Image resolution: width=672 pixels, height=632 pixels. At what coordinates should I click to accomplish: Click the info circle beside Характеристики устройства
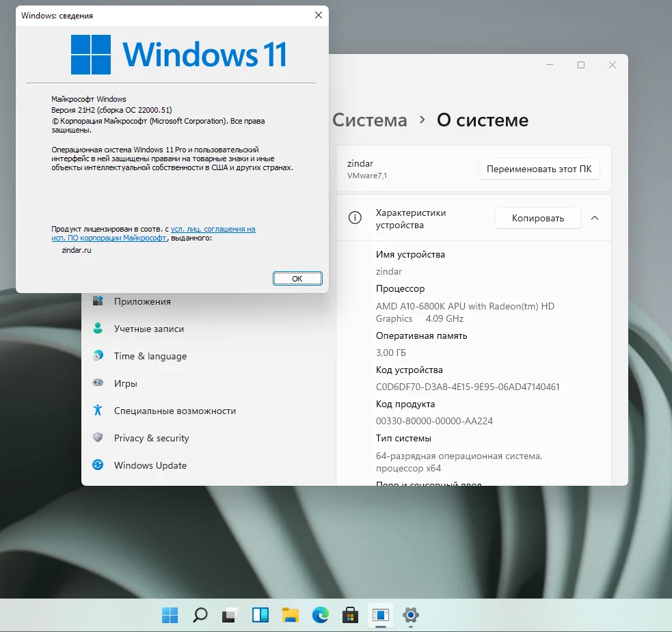(355, 218)
